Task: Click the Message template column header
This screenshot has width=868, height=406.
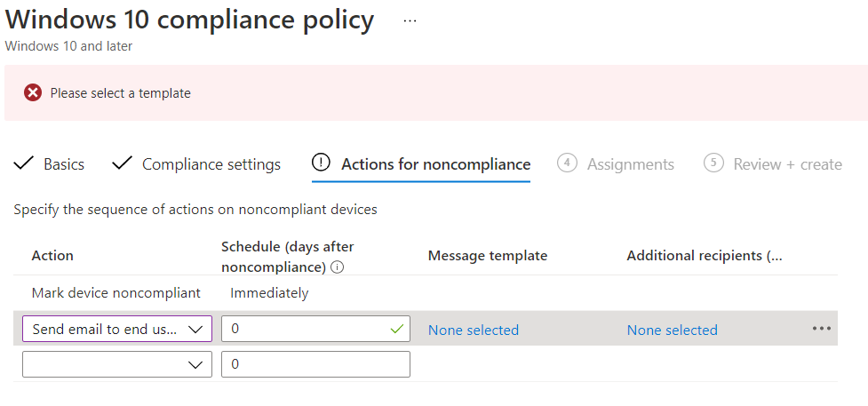Action: 488,255
